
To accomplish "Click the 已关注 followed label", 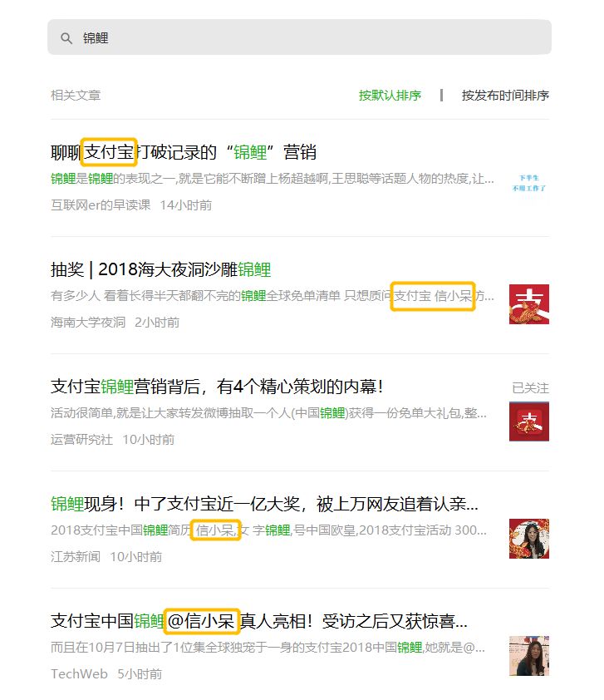I will point(530,388).
